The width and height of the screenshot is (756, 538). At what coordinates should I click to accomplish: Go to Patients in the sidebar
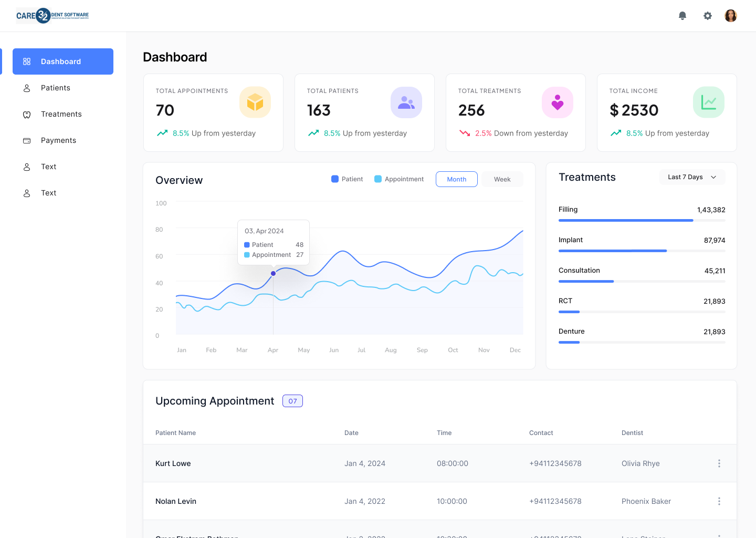pyautogui.click(x=56, y=88)
